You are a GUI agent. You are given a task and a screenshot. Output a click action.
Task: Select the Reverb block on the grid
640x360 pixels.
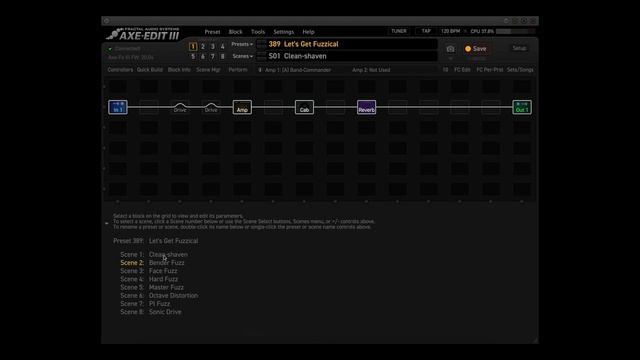[367, 107]
